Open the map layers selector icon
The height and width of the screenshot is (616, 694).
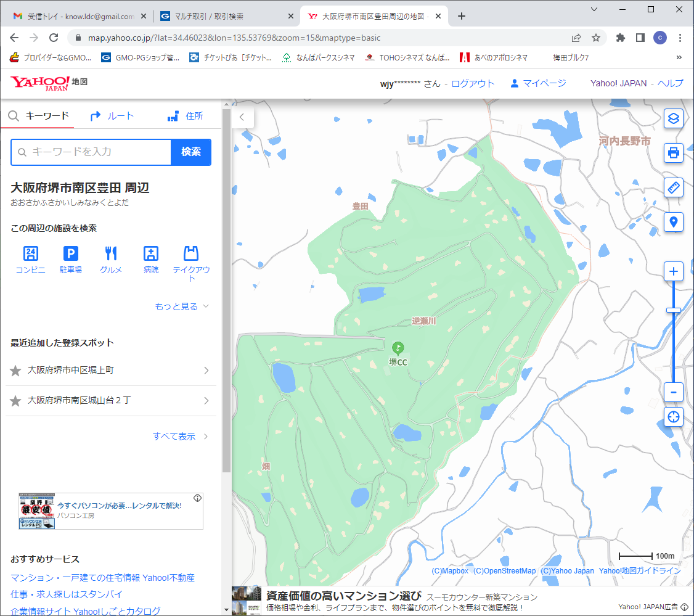coord(674,118)
